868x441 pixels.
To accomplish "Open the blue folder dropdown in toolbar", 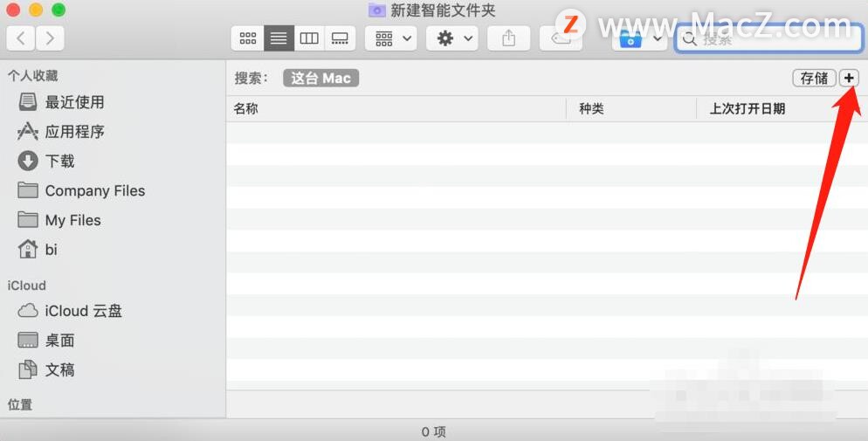I will coord(639,38).
